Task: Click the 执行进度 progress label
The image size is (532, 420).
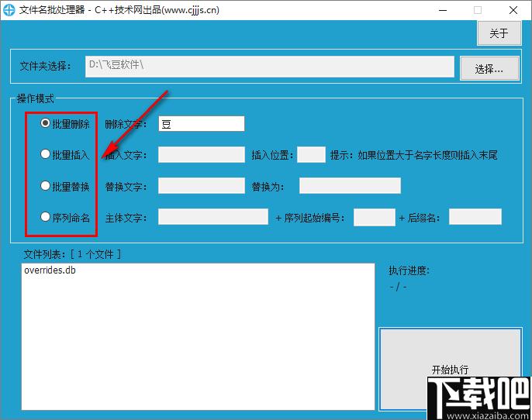Action: [409, 270]
